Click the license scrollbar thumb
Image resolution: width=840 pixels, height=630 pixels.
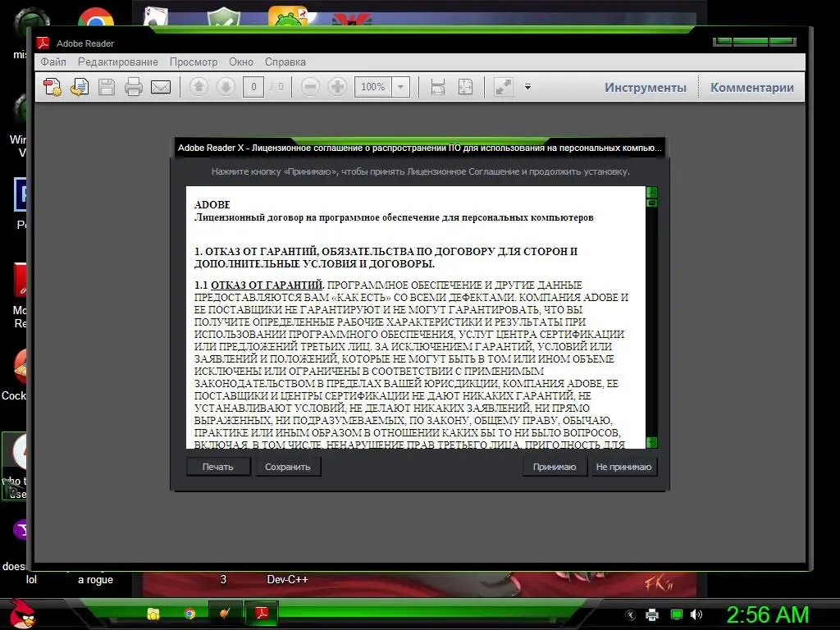click(x=651, y=203)
